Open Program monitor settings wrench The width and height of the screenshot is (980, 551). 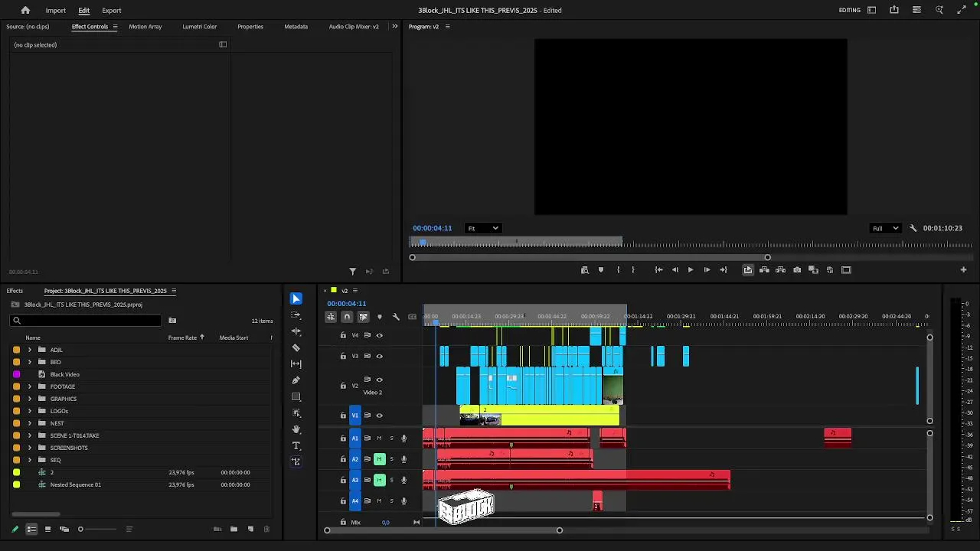[x=913, y=228]
